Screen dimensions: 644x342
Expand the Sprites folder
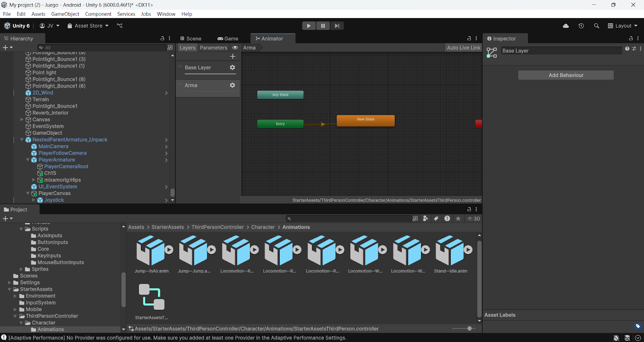21,269
